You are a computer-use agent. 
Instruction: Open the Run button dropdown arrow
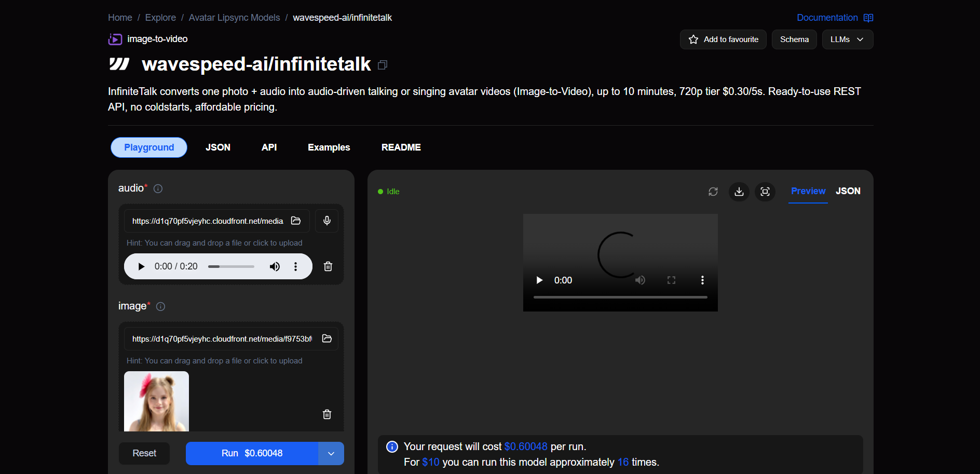[331, 453]
